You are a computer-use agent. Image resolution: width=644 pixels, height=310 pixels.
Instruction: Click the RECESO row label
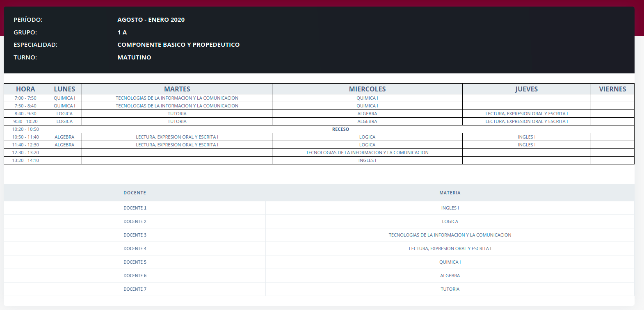tap(340, 129)
